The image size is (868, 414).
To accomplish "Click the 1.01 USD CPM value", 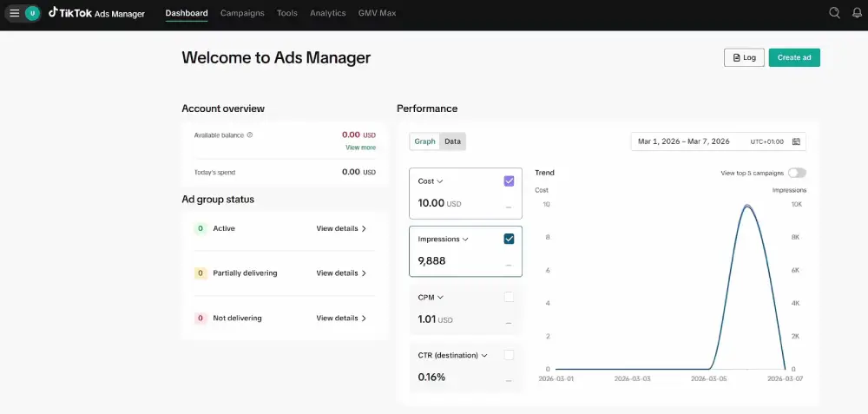I will coord(435,319).
